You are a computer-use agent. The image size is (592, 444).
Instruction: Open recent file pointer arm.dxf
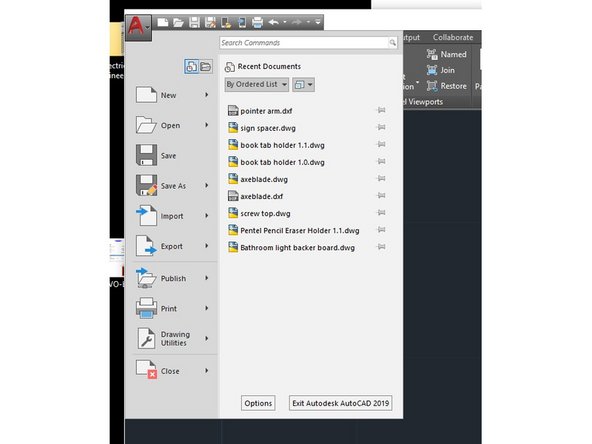(x=261, y=111)
